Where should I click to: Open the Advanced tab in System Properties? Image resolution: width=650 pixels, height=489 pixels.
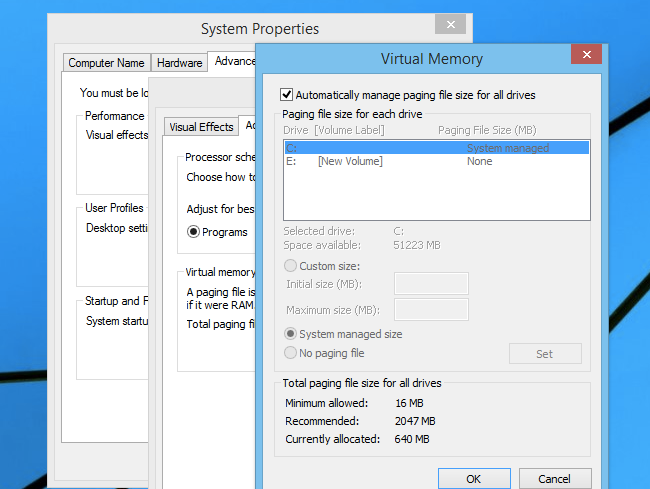tap(233, 61)
